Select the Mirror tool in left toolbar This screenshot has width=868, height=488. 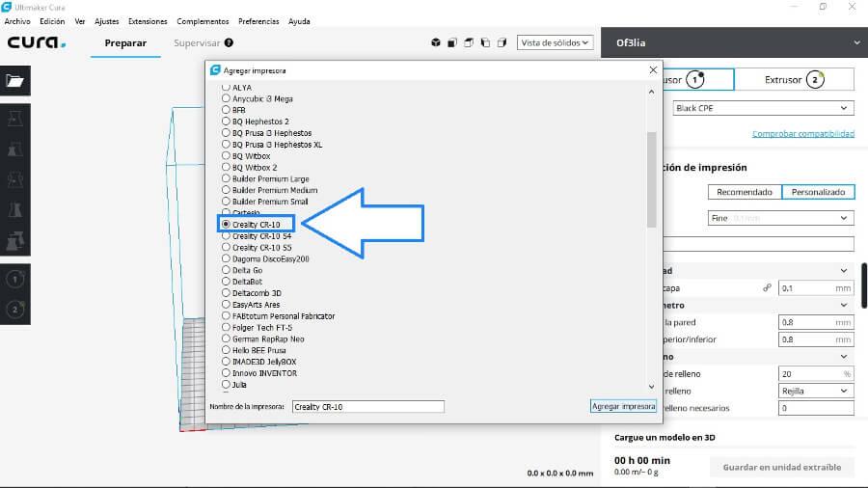(x=14, y=210)
